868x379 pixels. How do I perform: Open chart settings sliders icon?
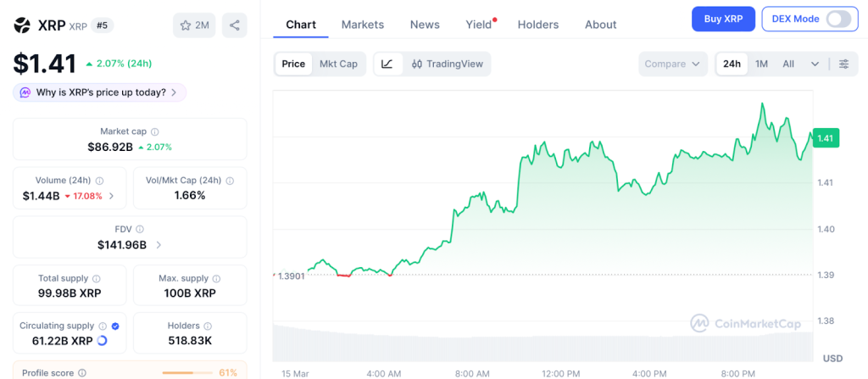[x=843, y=64]
